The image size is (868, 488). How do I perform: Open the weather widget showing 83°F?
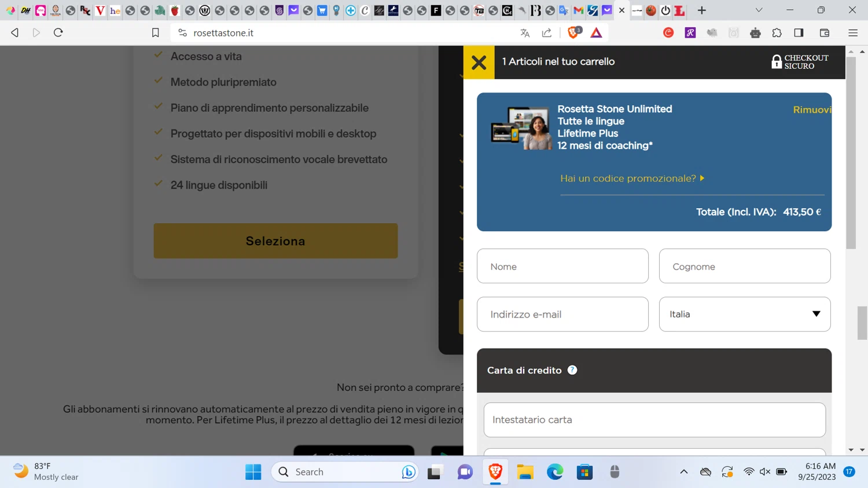[x=46, y=472]
